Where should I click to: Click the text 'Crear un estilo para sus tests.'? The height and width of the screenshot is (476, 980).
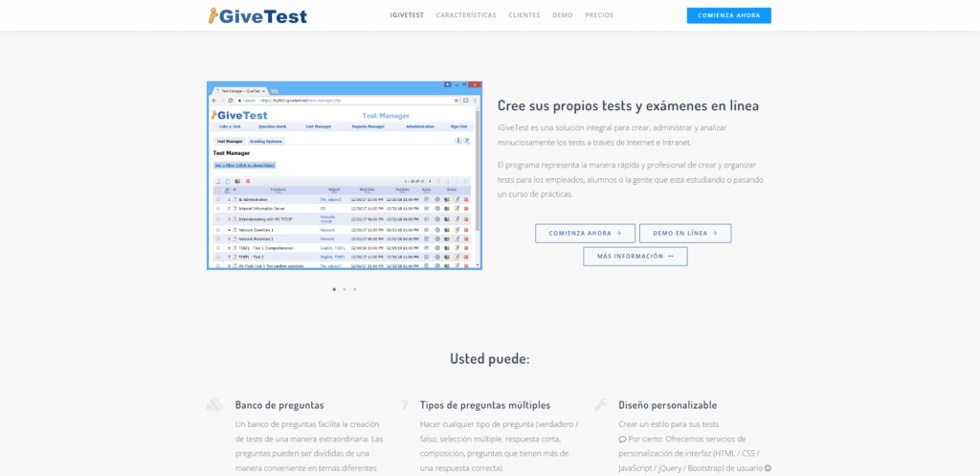tap(669, 424)
